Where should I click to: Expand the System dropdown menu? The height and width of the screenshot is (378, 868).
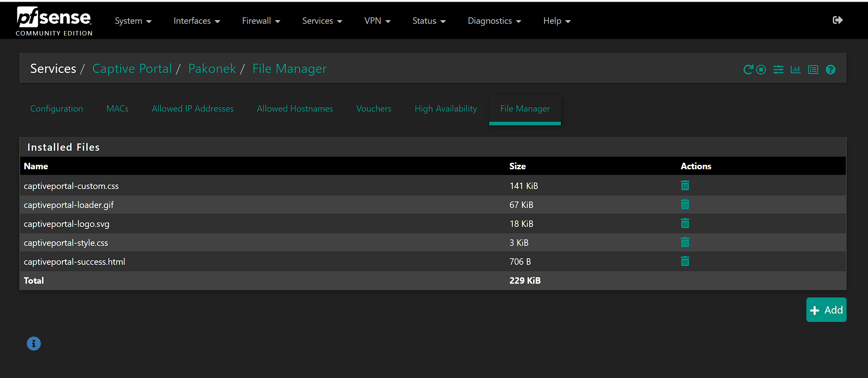(x=133, y=21)
